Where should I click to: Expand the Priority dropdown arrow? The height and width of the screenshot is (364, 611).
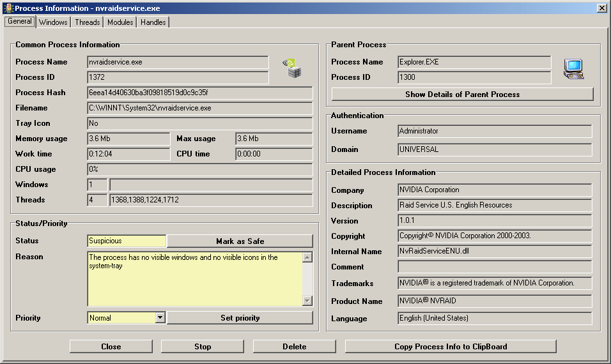(x=160, y=317)
